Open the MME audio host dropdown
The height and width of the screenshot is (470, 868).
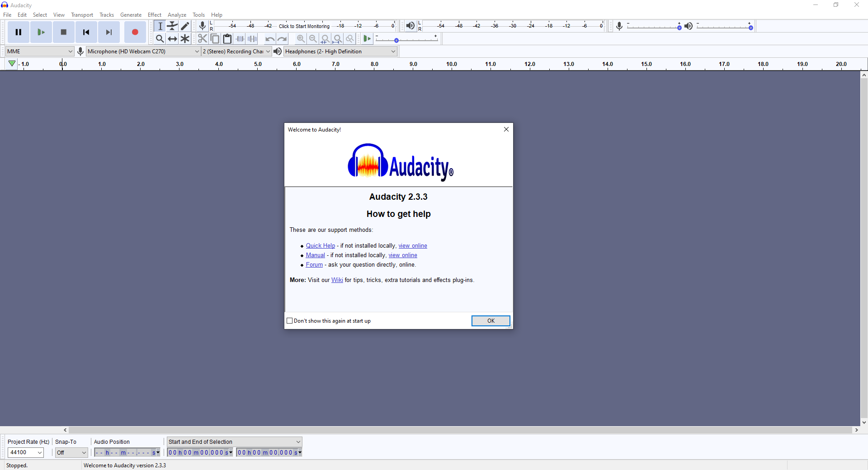pos(40,52)
